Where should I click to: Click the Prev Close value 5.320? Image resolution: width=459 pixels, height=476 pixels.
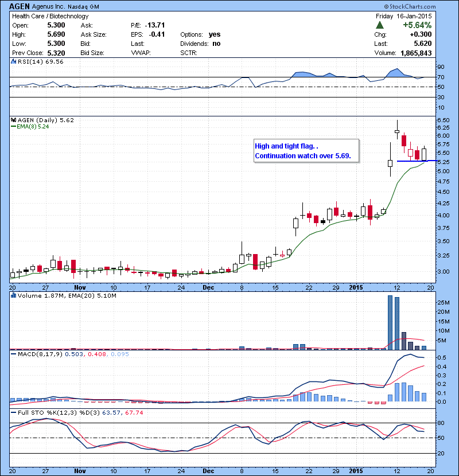click(x=56, y=53)
